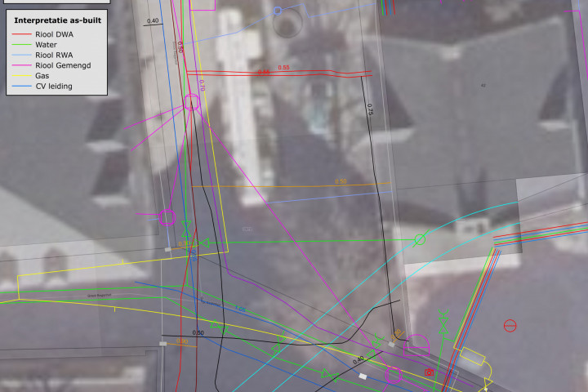Viewport: 588px width, 392px height.
Task: Select the black 0.75 depth label
Action: click(x=369, y=107)
